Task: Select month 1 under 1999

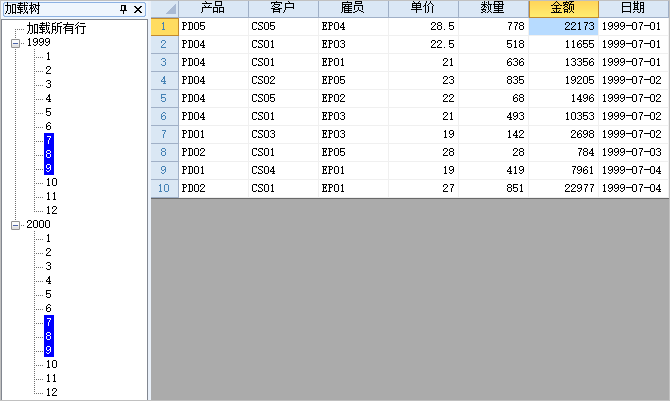Action: (x=48, y=57)
